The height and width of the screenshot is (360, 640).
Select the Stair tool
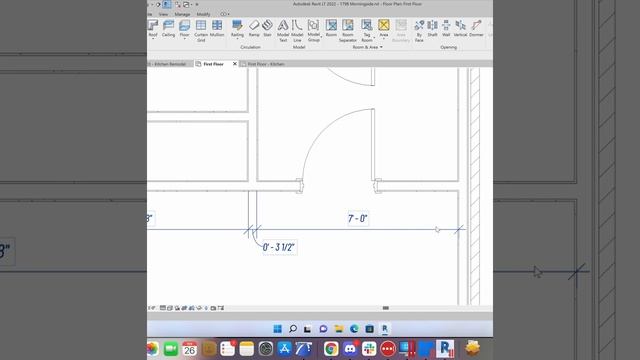pos(267,28)
